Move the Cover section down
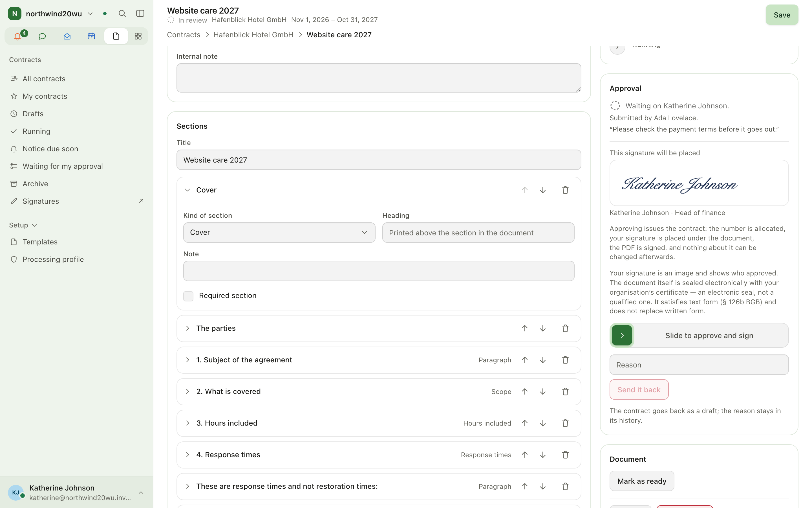812x508 pixels. (x=542, y=190)
